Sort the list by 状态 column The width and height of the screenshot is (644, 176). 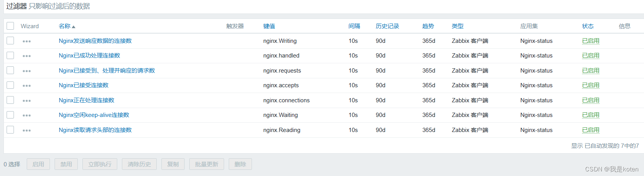(587, 26)
